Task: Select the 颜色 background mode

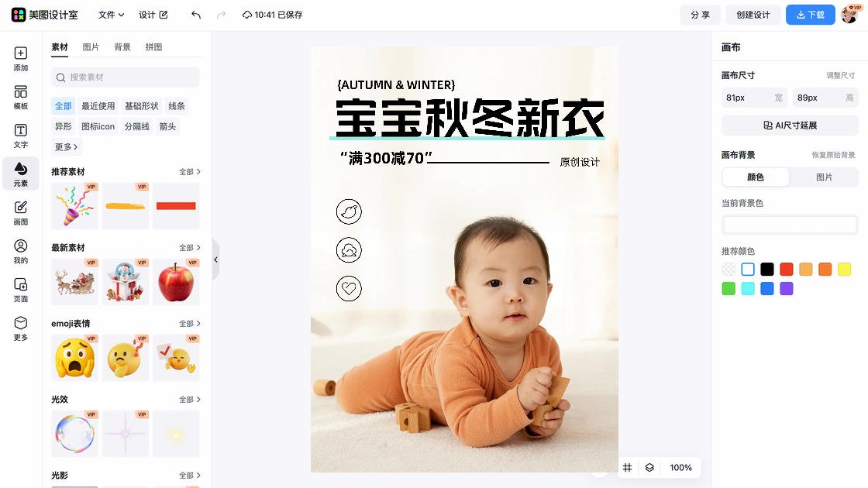Action: coord(756,177)
